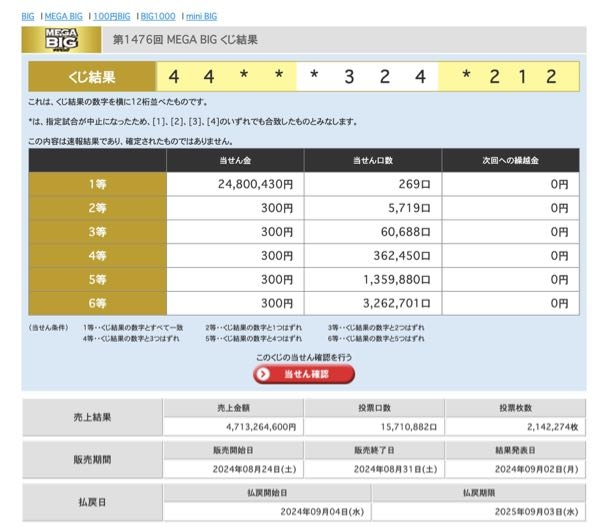Click the 販売開始日 header cell

coord(233,450)
